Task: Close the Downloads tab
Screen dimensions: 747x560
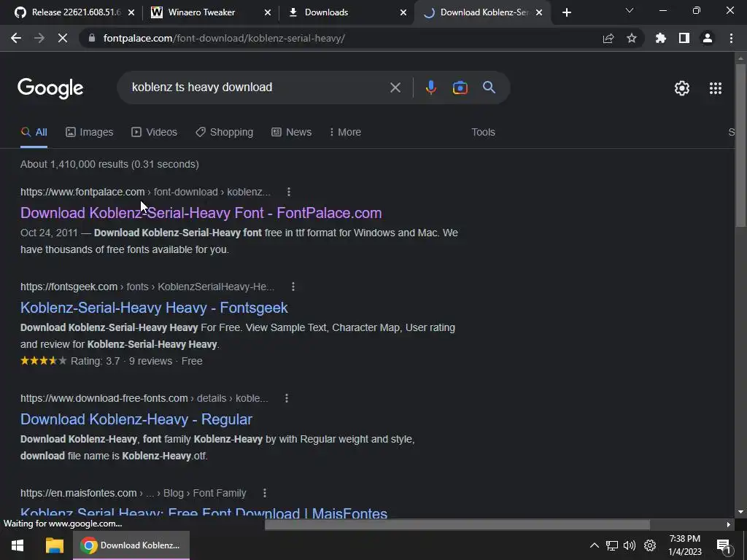Action: 403,12
